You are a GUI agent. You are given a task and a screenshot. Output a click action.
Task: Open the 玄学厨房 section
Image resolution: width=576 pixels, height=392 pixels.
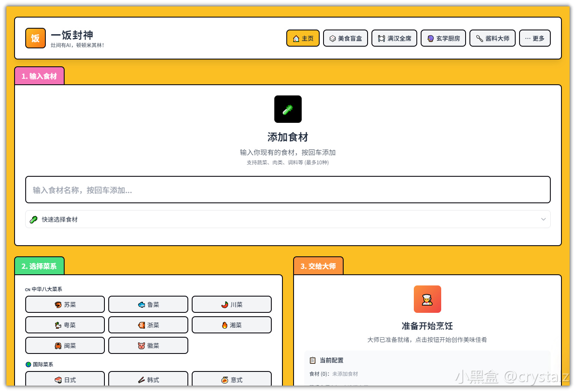pos(443,38)
